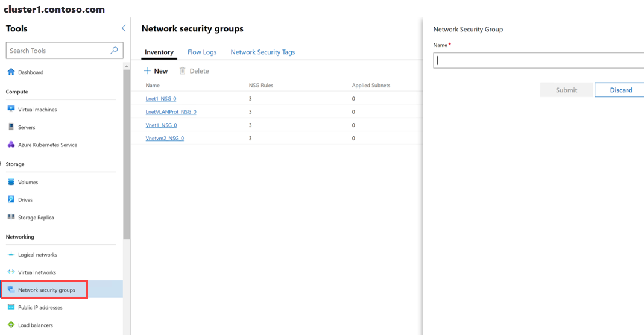This screenshot has width=644, height=335.
Task: Select the Inventory tab
Action: (x=159, y=52)
